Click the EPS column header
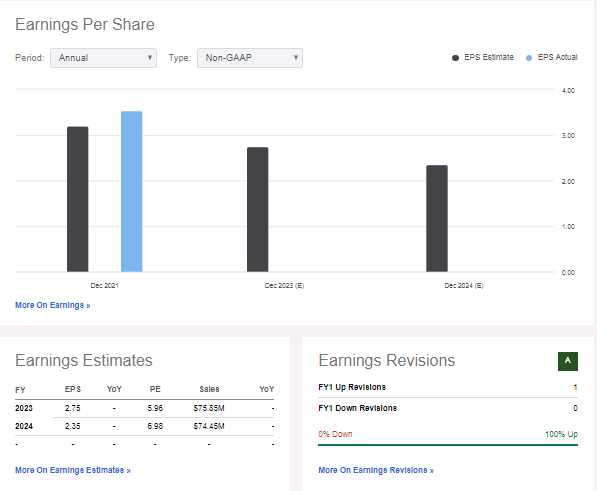Image resolution: width=597 pixels, height=491 pixels. 73,389
